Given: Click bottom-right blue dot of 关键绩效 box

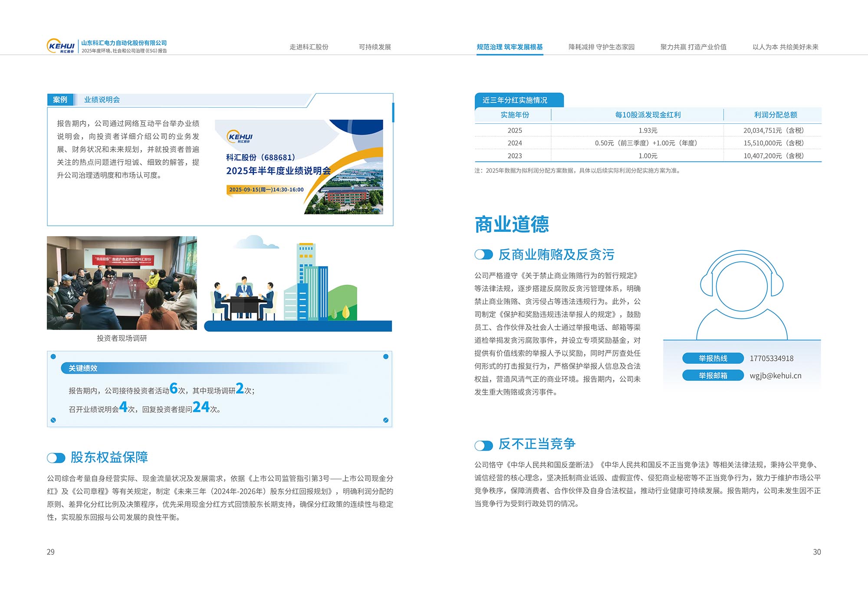Looking at the screenshot, I should coord(386,420).
